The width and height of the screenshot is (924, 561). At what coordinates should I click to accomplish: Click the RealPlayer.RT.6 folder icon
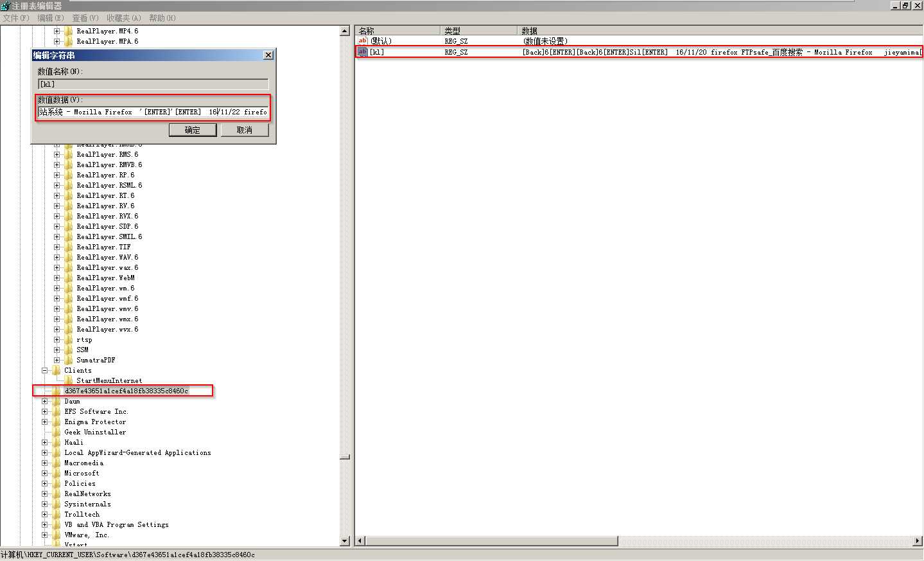point(69,195)
